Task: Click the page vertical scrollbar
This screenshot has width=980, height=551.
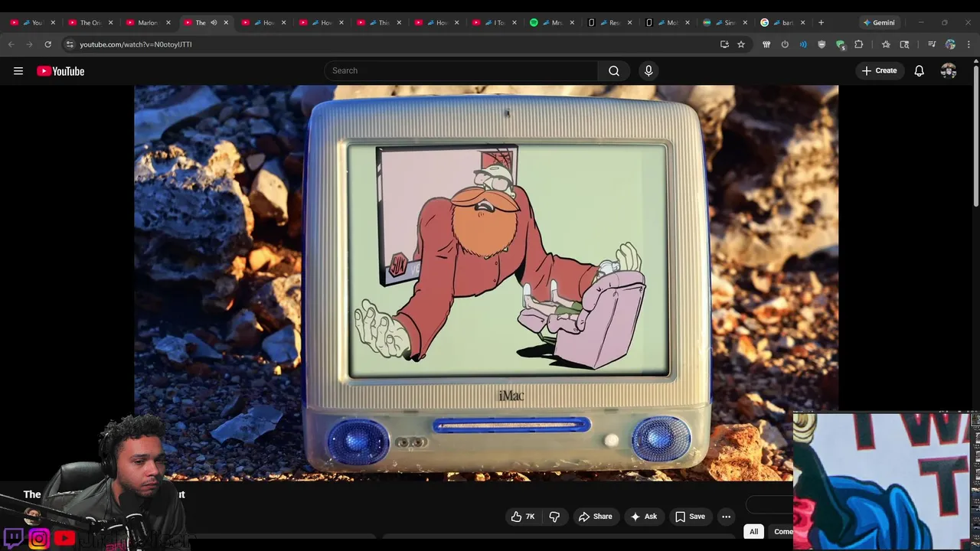Action: click(975, 138)
